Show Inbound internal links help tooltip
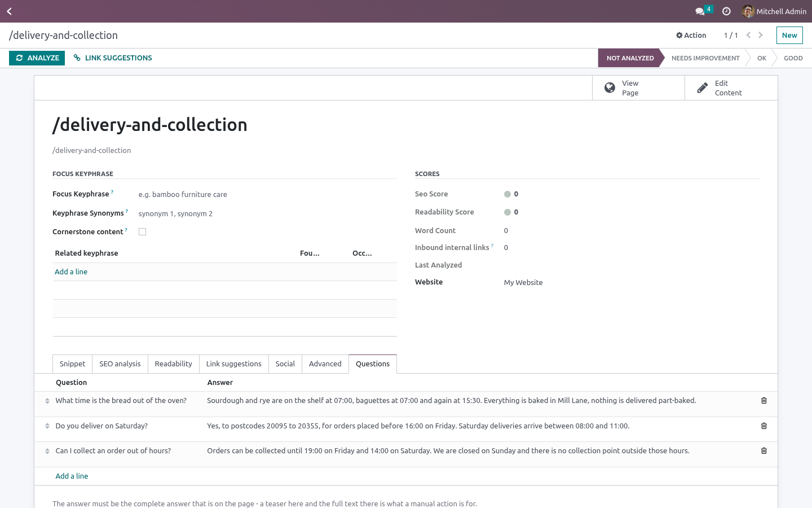The height and width of the screenshot is (508, 812). 492,246
